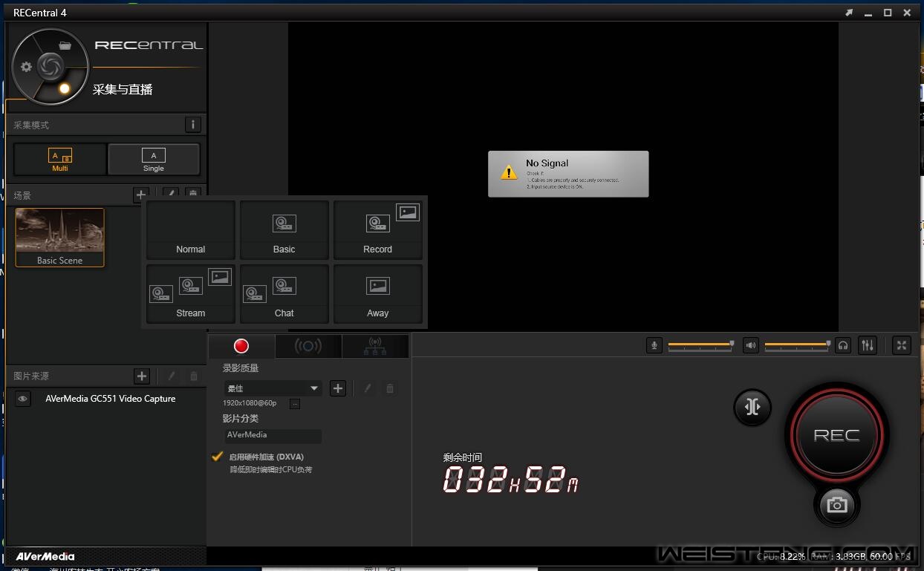This screenshot has height=571, width=924.
Task: Select the Stream scene template
Action: point(191,294)
